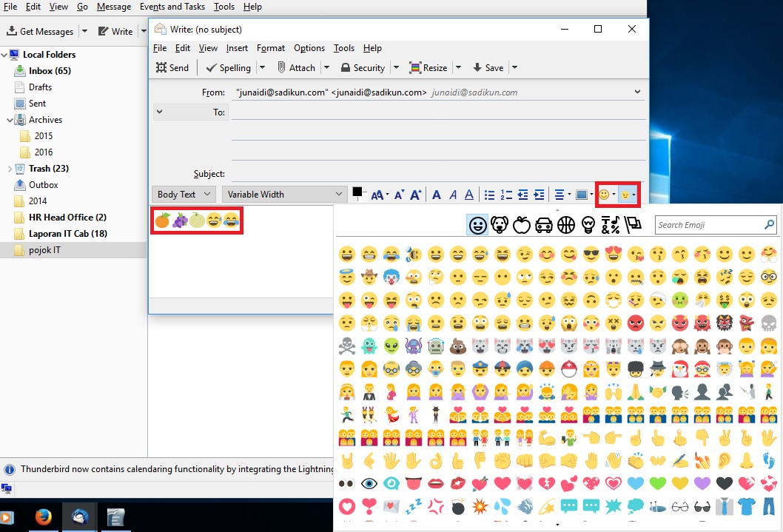This screenshot has height=532, width=783.
Task: Toggle underline text formatting
Action: coord(469,195)
